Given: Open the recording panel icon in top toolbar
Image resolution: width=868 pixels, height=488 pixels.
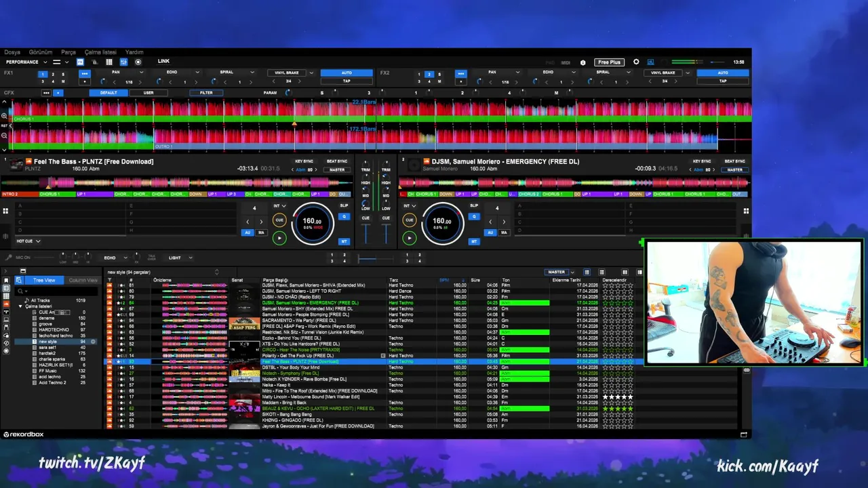Looking at the screenshot, I should [138, 62].
